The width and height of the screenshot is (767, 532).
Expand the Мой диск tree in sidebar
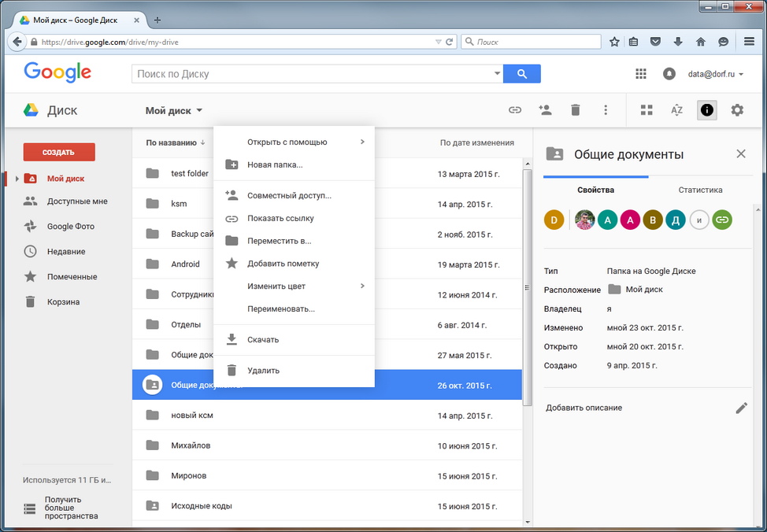tap(17, 179)
